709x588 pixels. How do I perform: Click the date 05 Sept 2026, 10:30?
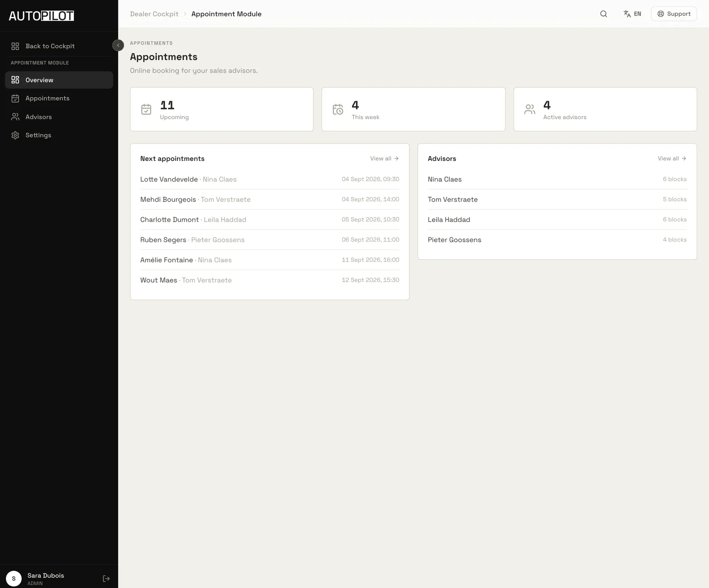pyautogui.click(x=370, y=219)
